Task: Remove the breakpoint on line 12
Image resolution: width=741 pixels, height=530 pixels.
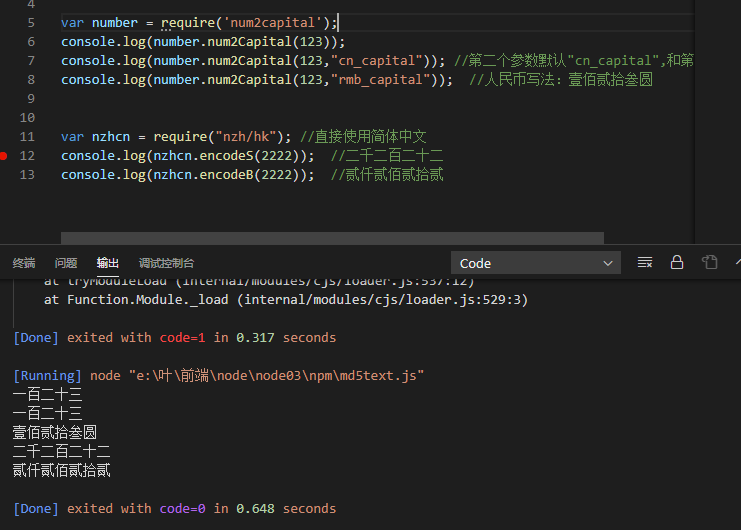Action: pos(3,156)
